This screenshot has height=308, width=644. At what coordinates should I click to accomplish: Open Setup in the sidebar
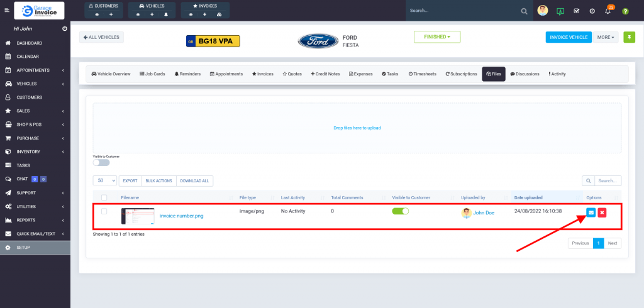35,248
